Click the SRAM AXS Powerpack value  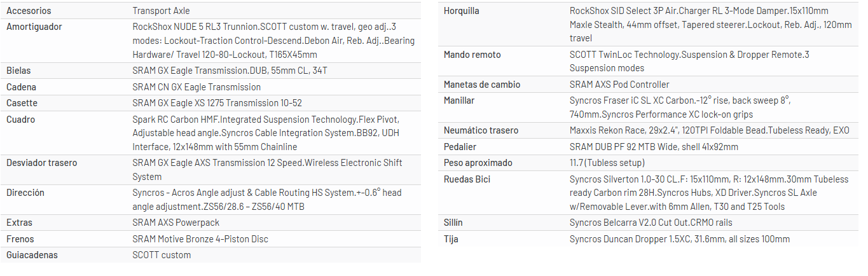point(176,223)
